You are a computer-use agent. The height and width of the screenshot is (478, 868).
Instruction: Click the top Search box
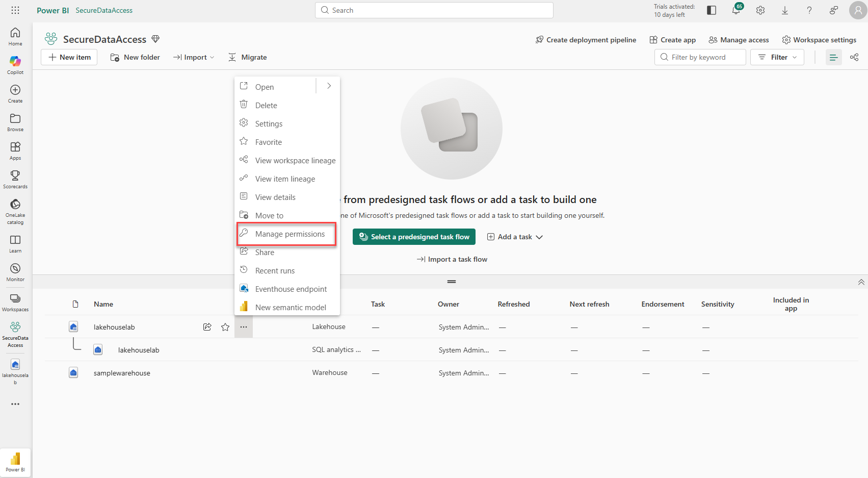coord(434,10)
